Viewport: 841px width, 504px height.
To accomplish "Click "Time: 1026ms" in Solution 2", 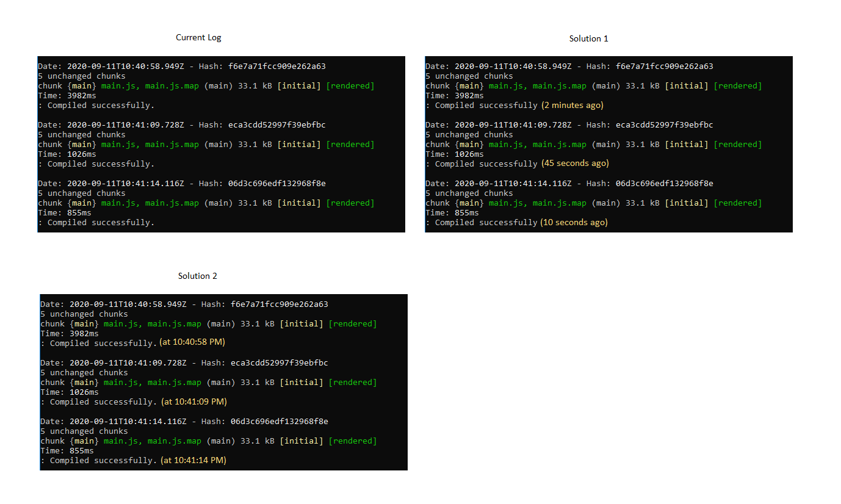I will 70,392.
